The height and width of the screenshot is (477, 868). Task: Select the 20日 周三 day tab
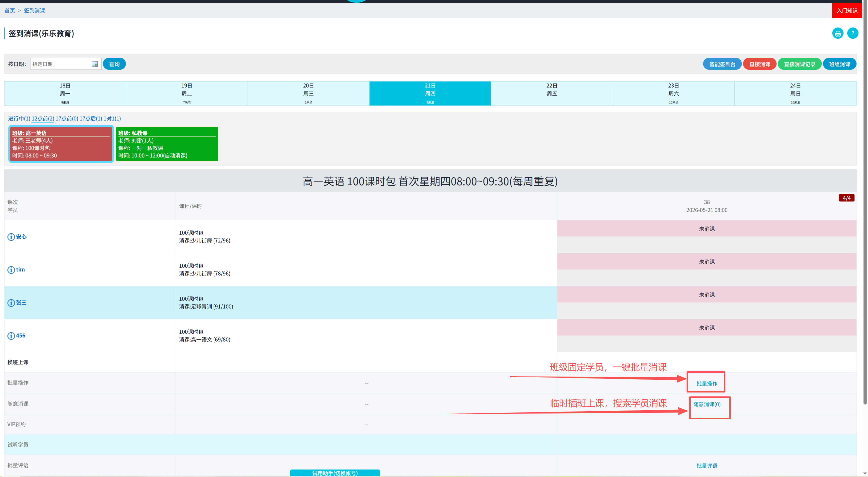coord(308,93)
